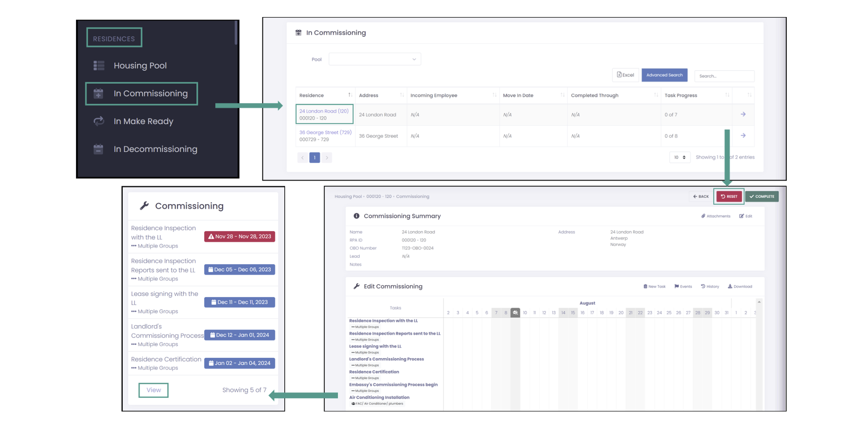868x433 pixels.
Task: Sort by Incoming Employee column
Action: [453, 95]
